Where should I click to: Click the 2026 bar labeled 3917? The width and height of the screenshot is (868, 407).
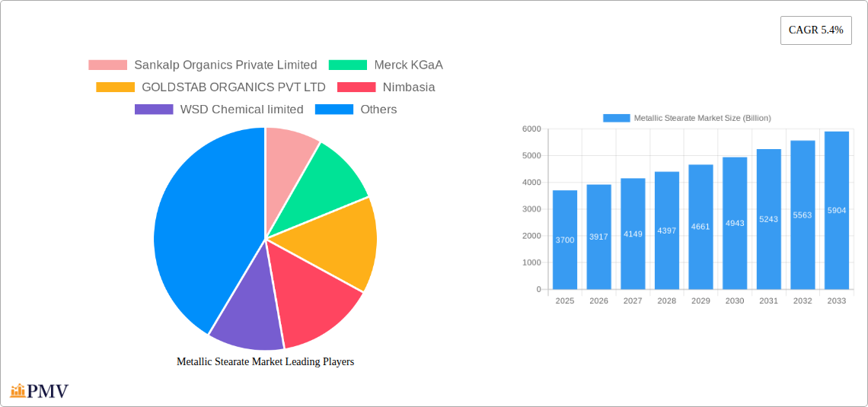coord(599,237)
